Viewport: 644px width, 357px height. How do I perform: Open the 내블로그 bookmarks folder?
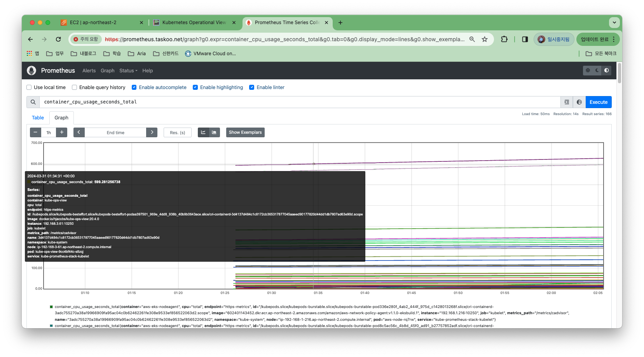[83, 54]
